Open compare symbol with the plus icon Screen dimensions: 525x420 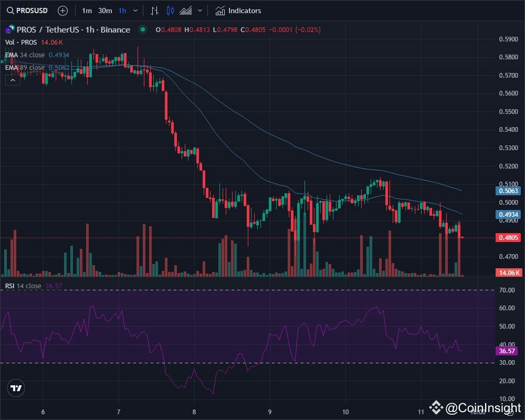tap(62, 10)
